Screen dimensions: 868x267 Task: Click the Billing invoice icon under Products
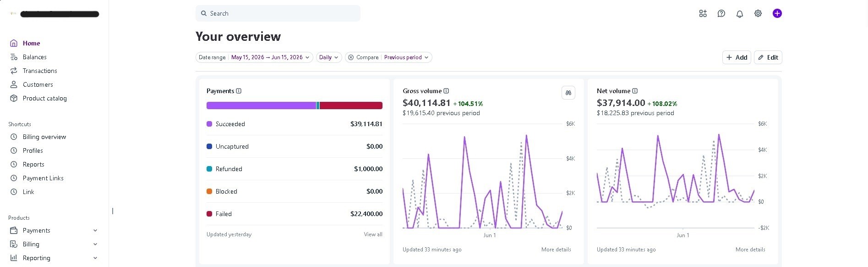pos(14,244)
